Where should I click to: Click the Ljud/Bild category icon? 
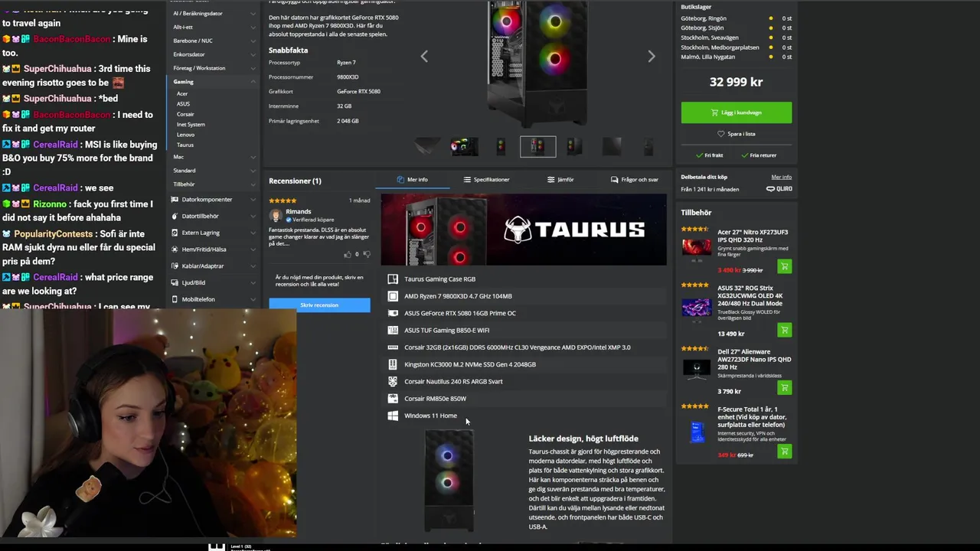click(175, 282)
